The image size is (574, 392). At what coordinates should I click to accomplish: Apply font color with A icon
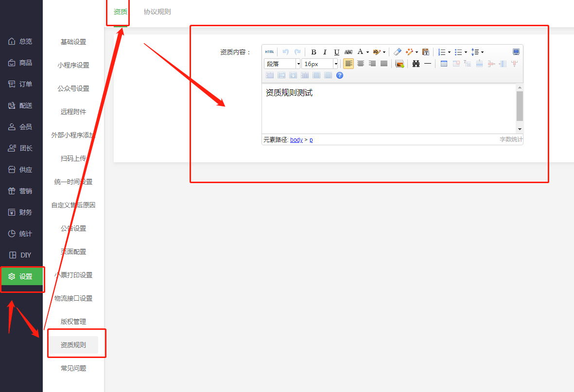[x=360, y=52]
